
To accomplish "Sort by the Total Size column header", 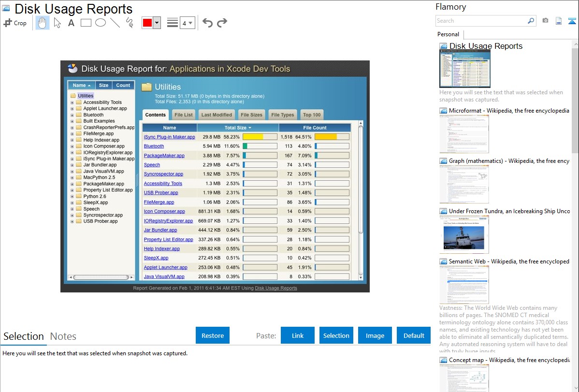I will pos(238,128).
